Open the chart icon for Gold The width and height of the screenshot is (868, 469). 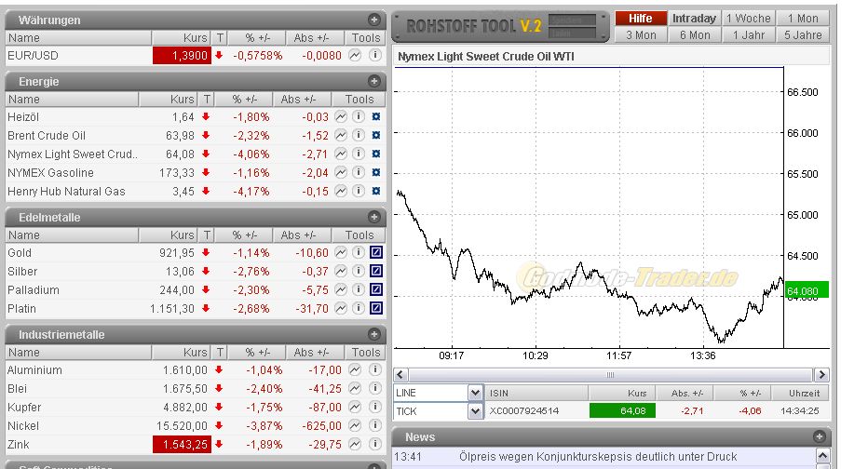pyautogui.click(x=341, y=252)
